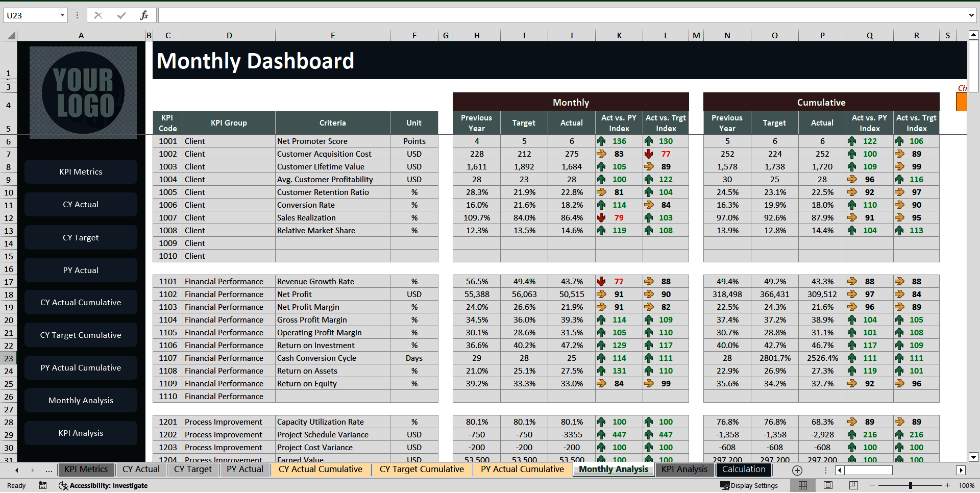Click vertical scrollbar thumb
980x493 pixels.
click(x=973, y=66)
